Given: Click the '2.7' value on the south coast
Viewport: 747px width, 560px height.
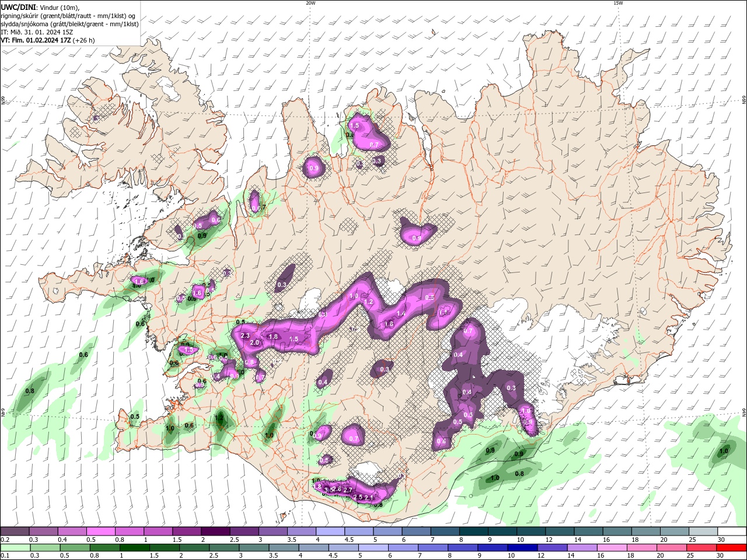Looking at the screenshot, I should tap(348, 491).
